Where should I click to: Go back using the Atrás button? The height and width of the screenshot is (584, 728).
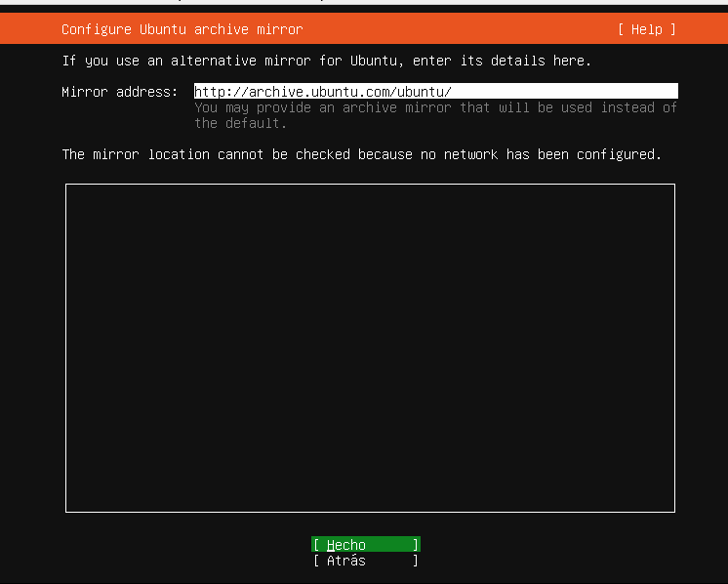tap(366, 561)
